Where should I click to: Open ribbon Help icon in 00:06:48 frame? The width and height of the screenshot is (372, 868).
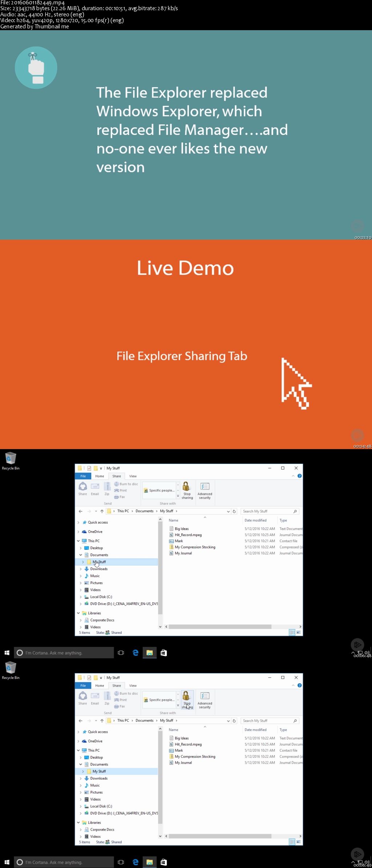[x=299, y=476]
